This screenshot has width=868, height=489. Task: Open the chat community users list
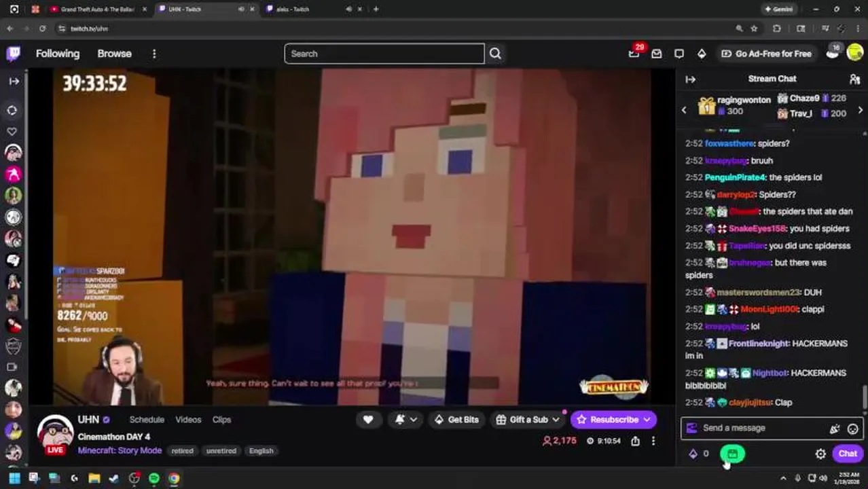pyautogui.click(x=854, y=79)
